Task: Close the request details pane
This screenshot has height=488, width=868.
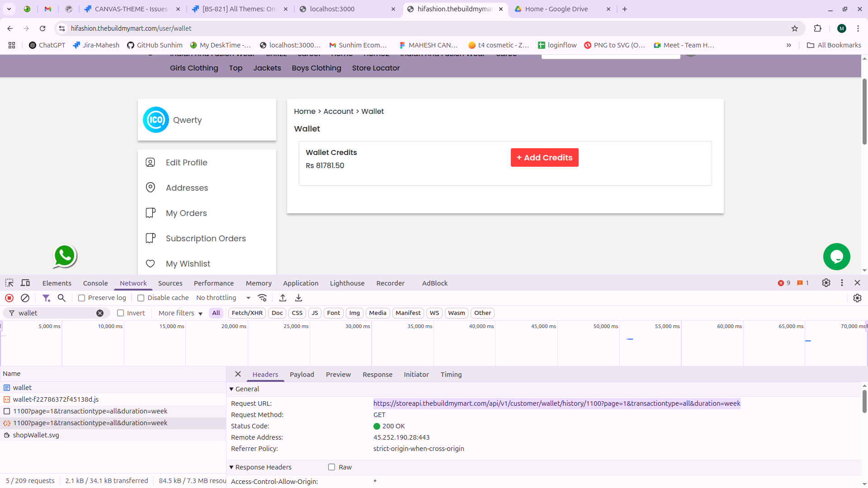Action: [238, 374]
